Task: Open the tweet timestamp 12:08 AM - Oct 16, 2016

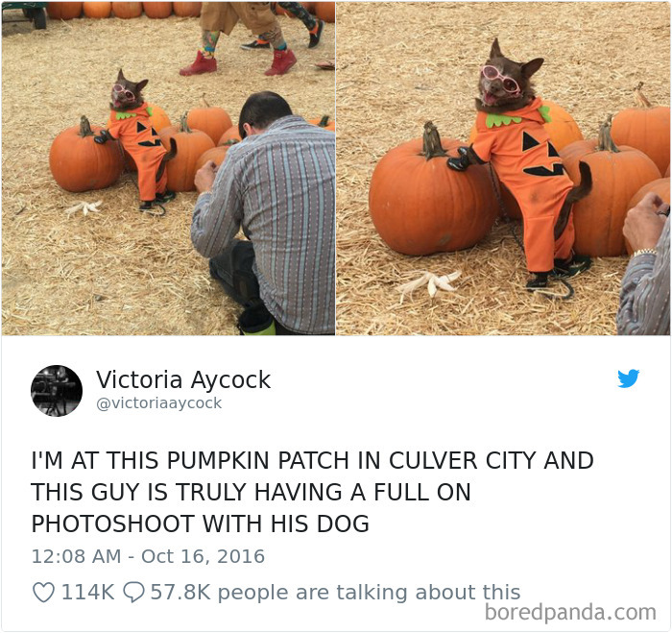Action: click(x=148, y=556)
